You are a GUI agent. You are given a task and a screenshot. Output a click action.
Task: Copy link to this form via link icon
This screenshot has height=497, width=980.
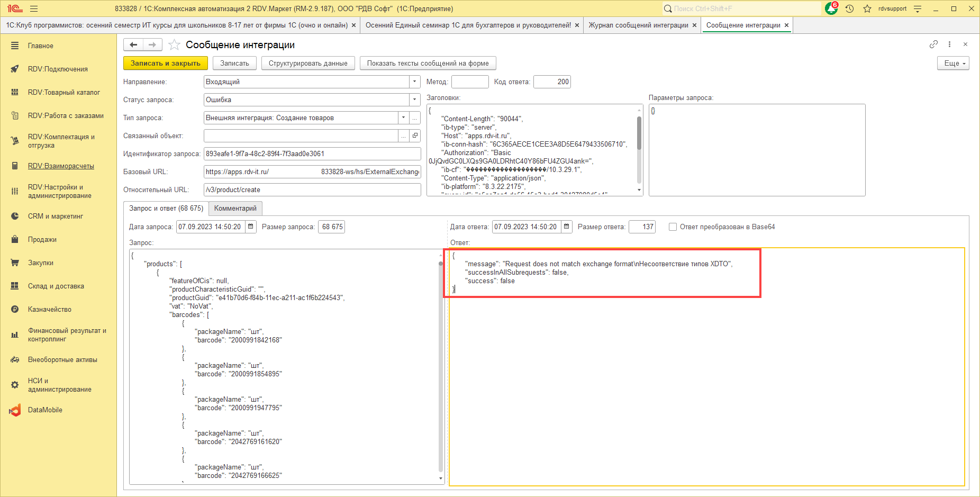tap(933, 44)
